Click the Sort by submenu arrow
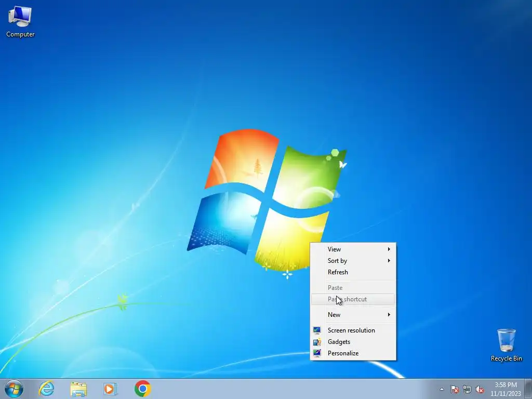 [389, 261]
